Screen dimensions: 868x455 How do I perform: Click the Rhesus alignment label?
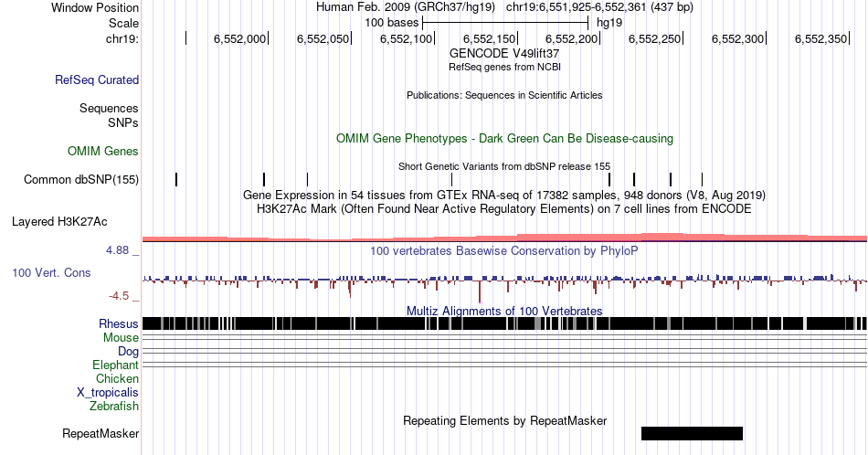tap(119, 323)
